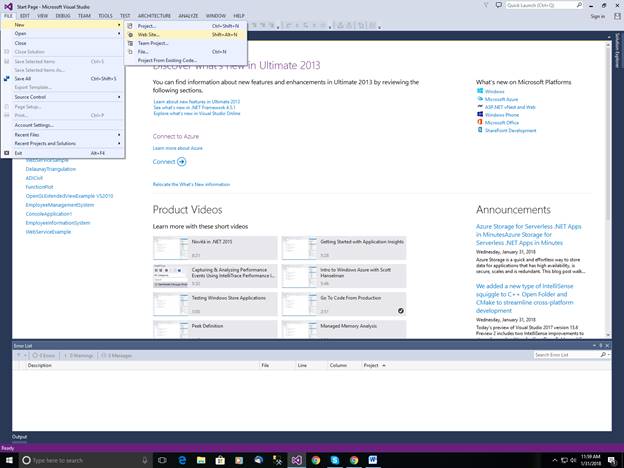Screen dimensions: 624x468
Task: Click the Learn more about Azure link
Action: click(x=177, y=148)
